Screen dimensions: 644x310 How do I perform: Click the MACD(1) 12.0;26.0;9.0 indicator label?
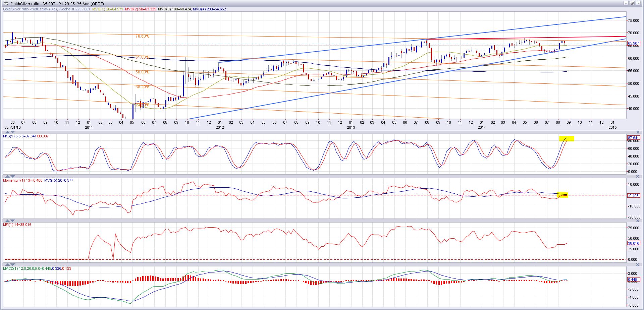(37, 268)
